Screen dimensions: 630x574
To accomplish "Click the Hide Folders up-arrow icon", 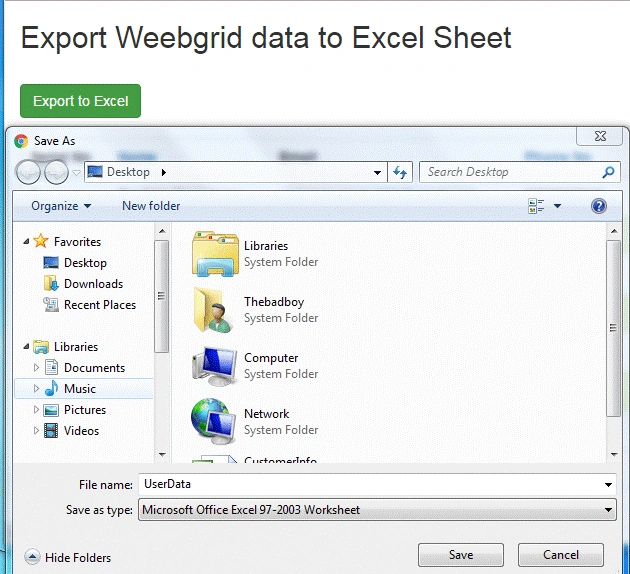I will pos(32,557).
